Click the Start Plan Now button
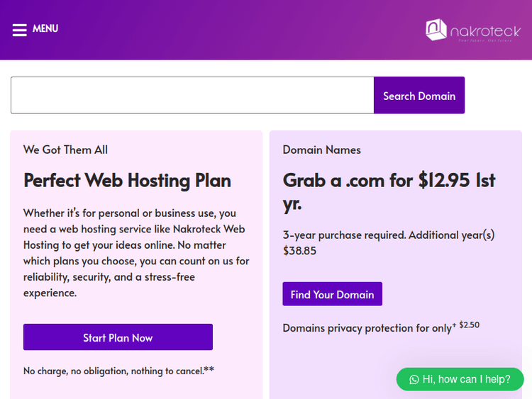This screenshot has width=532, height=399. [x=118, y=337]
